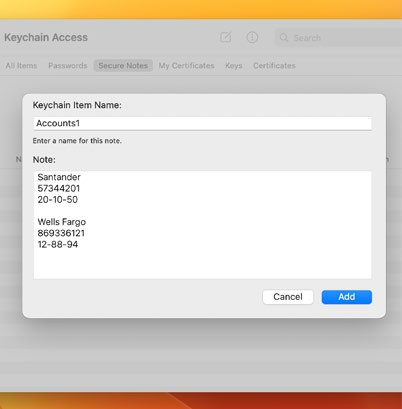Click the Wells Fargo line
The image size is (402, 409).
coord(62,222)
